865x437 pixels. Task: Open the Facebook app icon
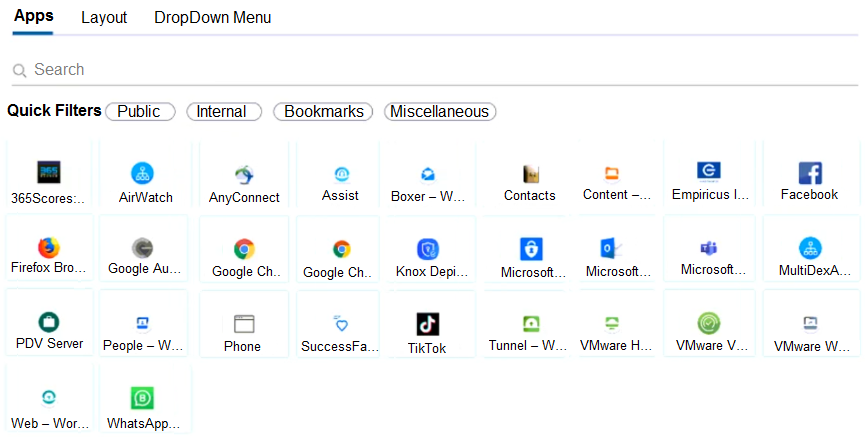tap(810, 173)
